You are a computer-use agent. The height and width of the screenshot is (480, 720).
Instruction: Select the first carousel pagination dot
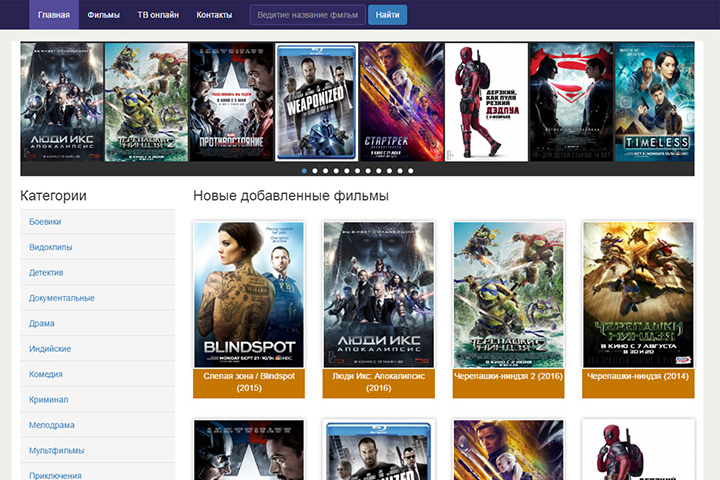coord(304,171)
